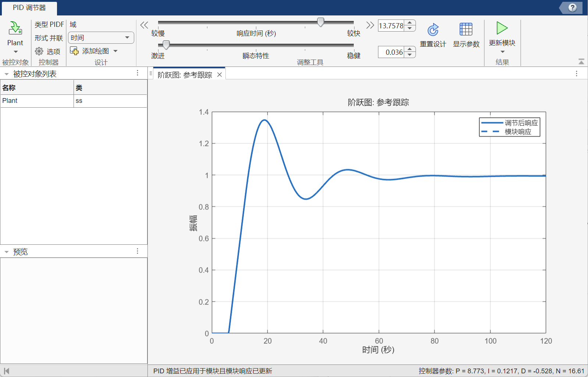
Task: Close the 阶跃图: 参考跟踪 tab
Action: pos(220,75)
